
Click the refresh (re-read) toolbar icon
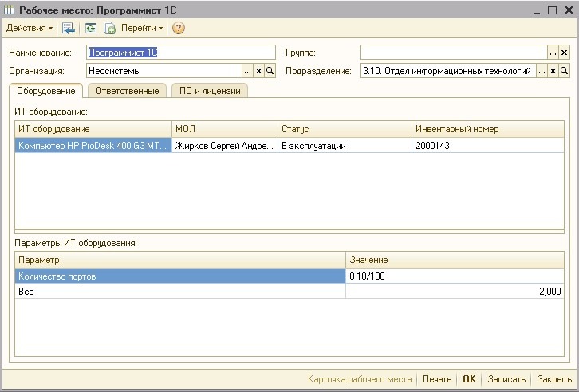coord(90,28)
